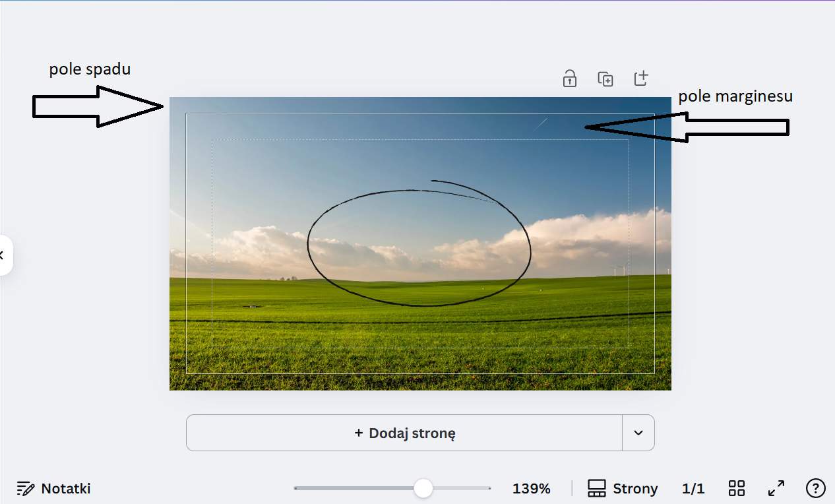The height and width of the screenshot is (504, 835).
Task: Click the Strony pages icon
Action: (x=596, y=488)
